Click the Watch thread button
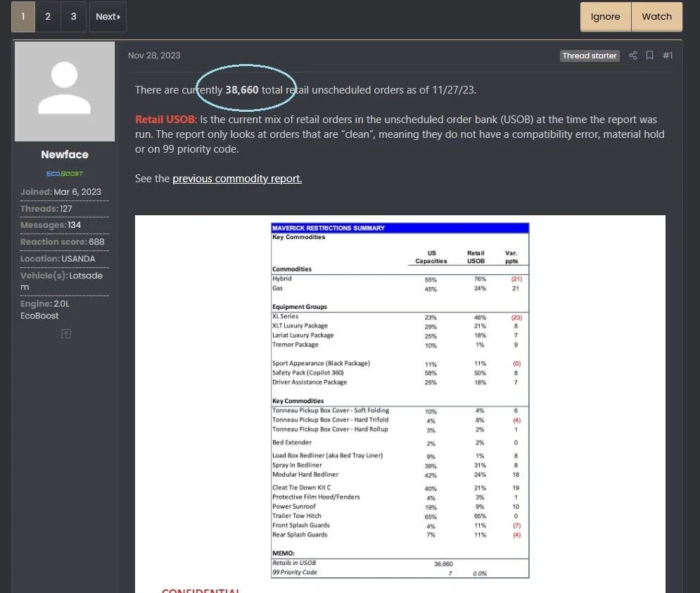 pos(656,16)
